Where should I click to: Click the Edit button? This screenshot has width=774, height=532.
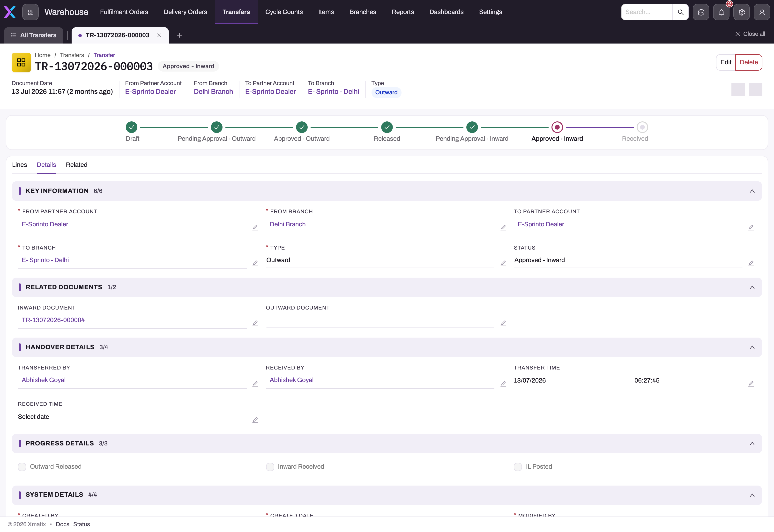click(x=726, y=62)
